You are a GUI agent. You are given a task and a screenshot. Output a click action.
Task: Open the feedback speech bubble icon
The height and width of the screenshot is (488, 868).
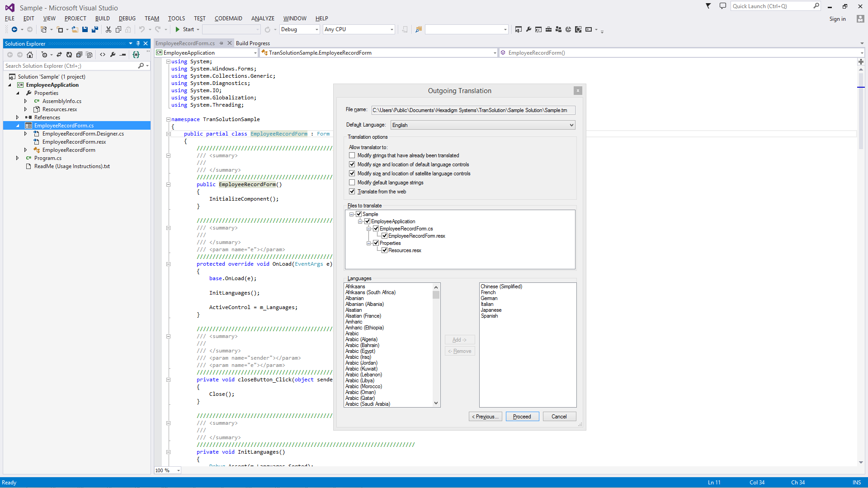[x=723, y=6]
